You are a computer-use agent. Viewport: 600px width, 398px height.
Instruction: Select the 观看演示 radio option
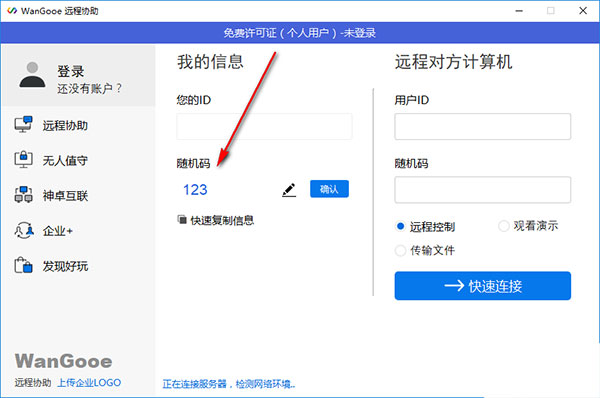coord(504,226)
